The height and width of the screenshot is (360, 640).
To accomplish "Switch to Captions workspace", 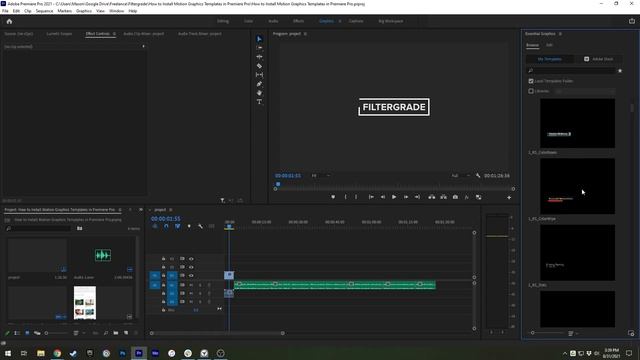I will 356,21.
